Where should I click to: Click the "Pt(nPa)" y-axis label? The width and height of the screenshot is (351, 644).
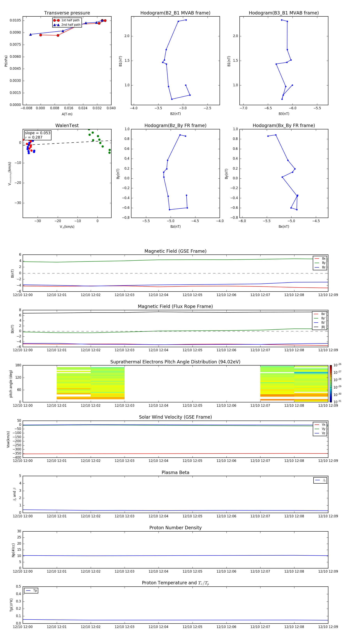pyautogui.click(x=6, y=61)
